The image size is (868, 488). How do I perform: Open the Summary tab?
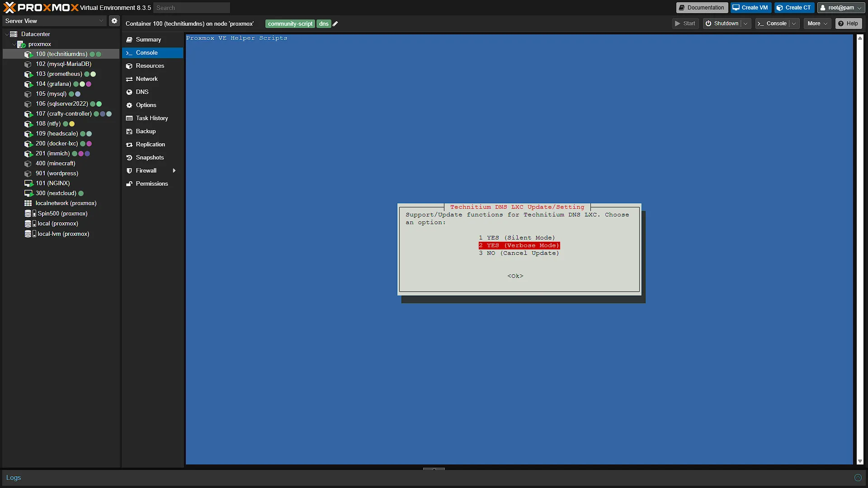coord(152,40)
